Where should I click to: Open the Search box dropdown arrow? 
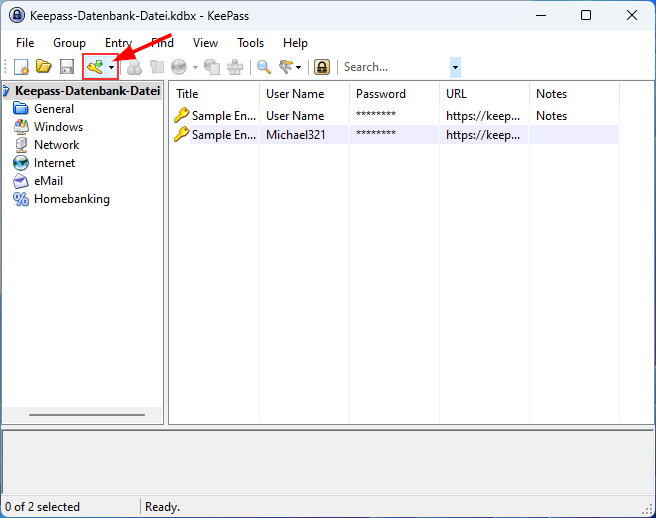tap(455, 67)
